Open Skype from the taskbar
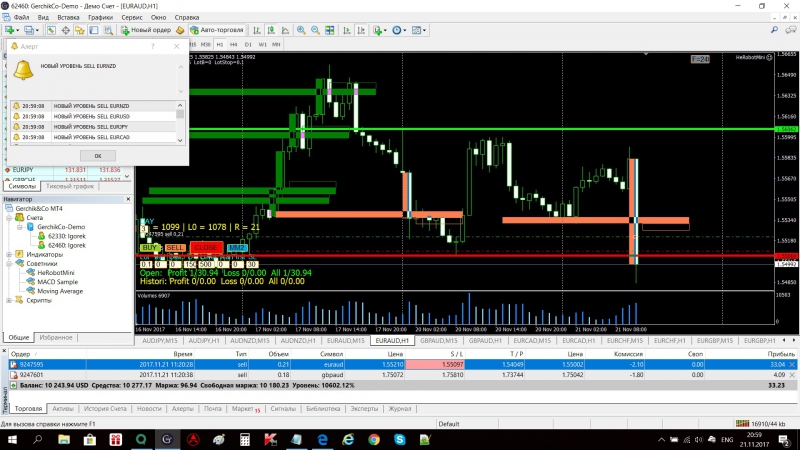This screenshot has width=800, height=450. [399, 439]
